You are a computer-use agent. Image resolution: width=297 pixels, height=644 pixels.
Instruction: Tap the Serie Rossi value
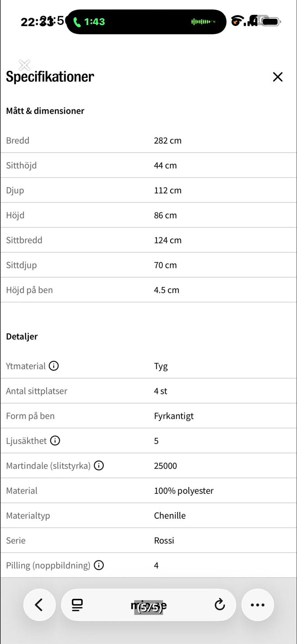164,541
